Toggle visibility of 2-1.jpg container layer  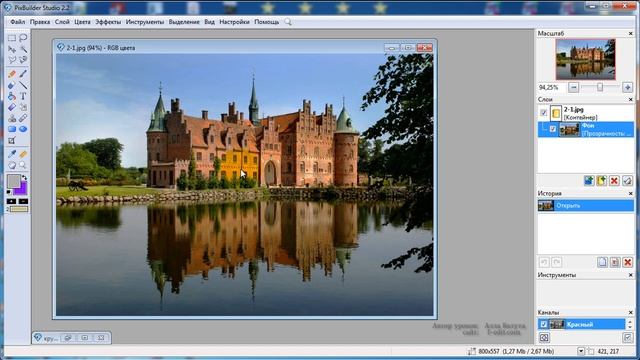(544, 113)
